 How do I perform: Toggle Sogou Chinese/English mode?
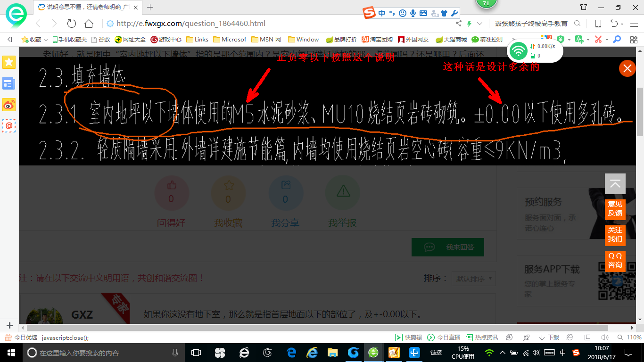point(382,13)
